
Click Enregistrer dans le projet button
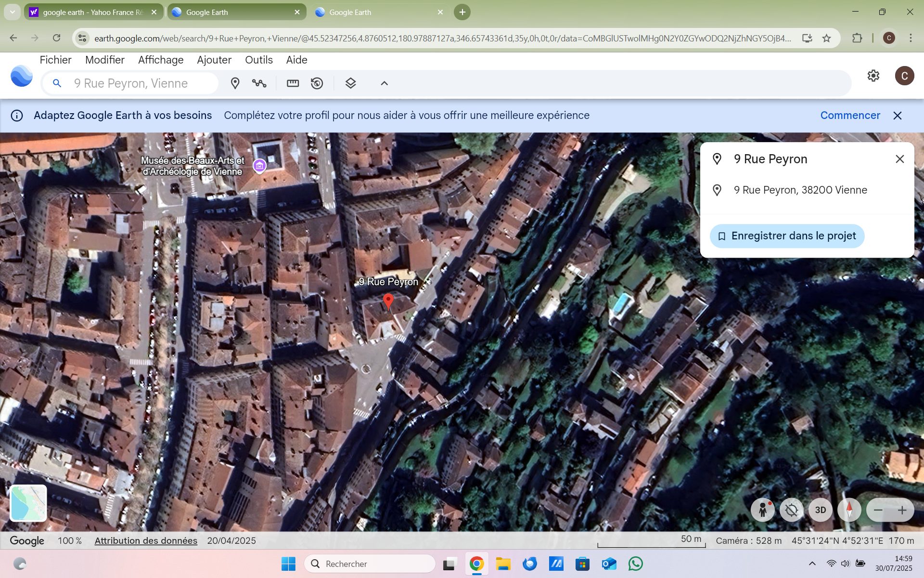(x=787, y=236)
